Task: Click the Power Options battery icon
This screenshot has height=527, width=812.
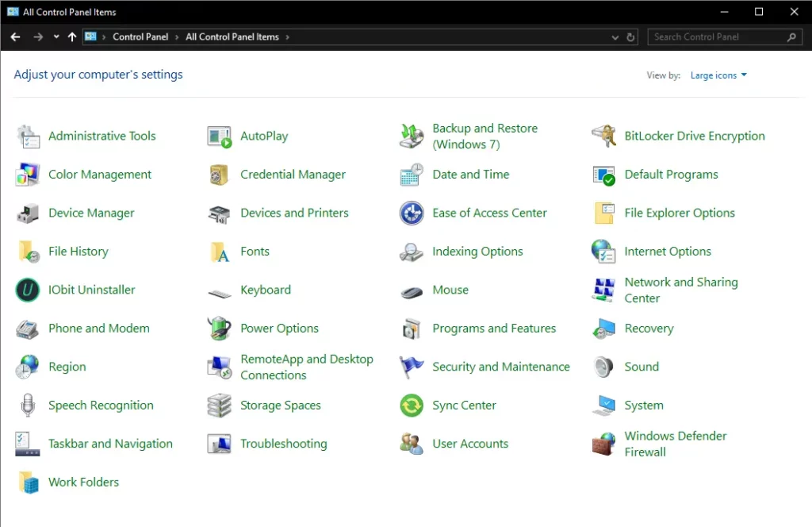Action: pyautogui.click(x=220, y=329)
